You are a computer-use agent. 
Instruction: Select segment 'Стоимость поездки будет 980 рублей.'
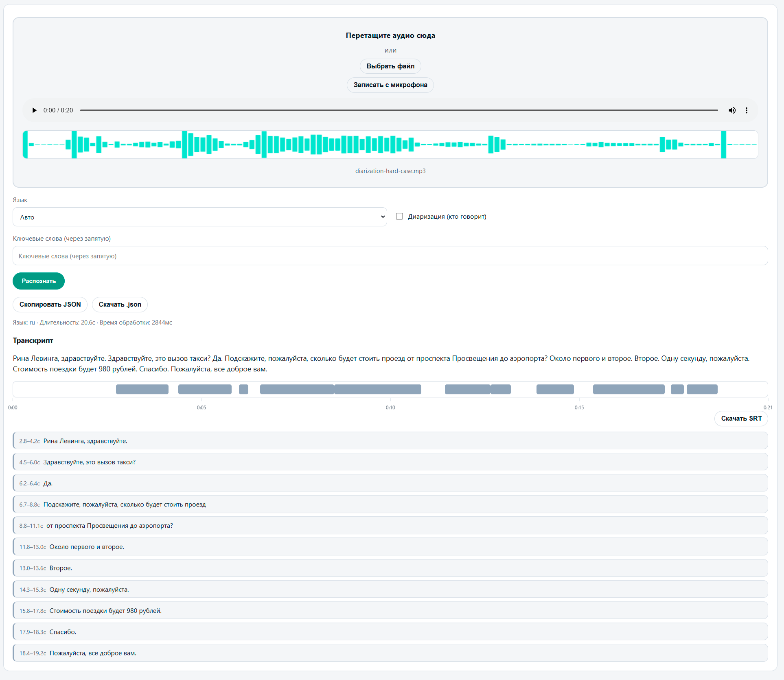tap(390, 610)
